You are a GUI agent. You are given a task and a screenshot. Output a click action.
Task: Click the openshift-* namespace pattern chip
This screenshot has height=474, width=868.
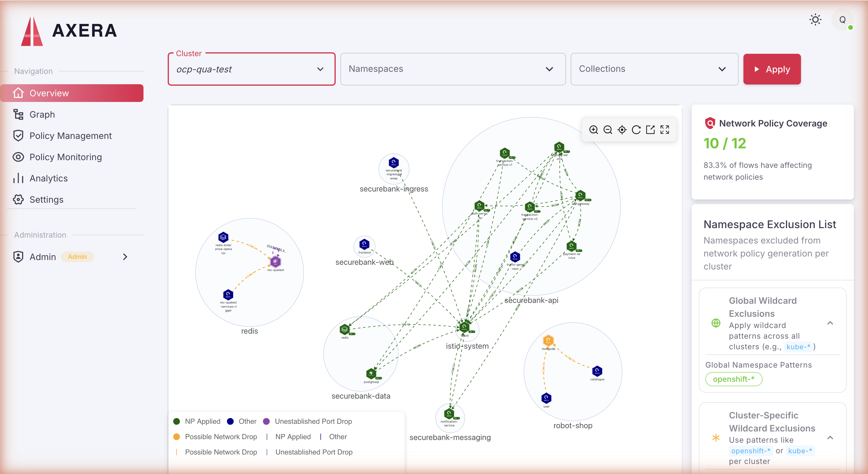tap(734, 379)
